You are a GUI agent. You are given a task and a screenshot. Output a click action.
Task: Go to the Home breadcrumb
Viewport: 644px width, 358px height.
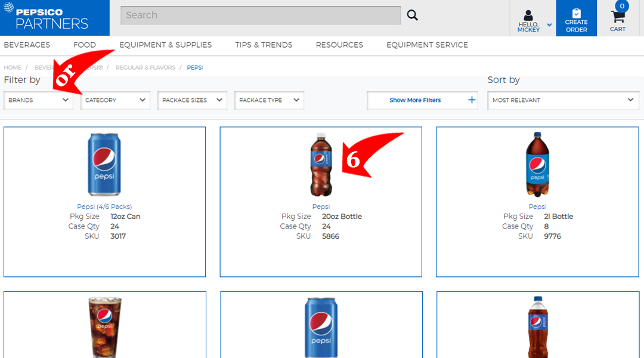[x=13, y=67]
